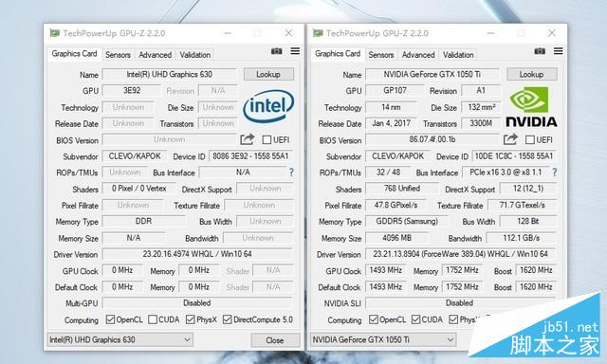Switch to Advanced tab in Intel window
This screenshot has height=364, width=607.
coord(155,55)
